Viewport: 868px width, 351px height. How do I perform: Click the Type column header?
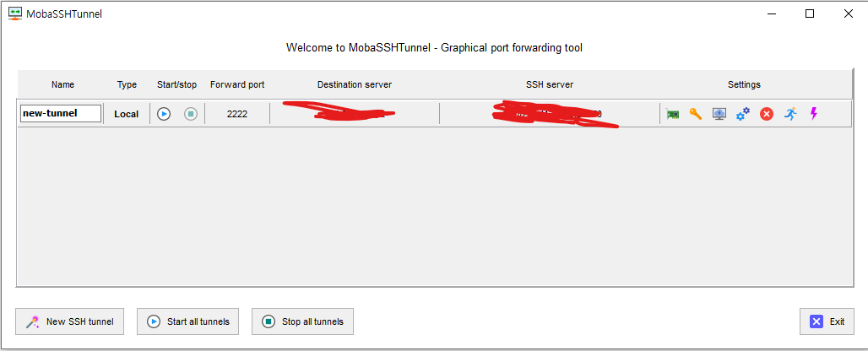[x=127, y=84]
